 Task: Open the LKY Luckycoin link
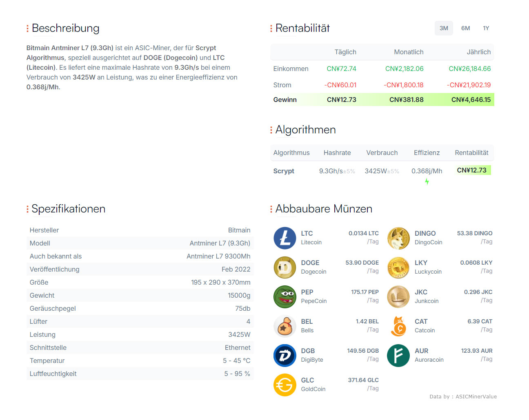428,267
